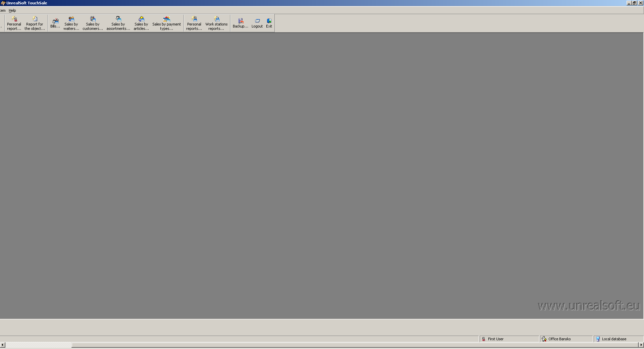Open the Help menu
Image resolution: width=644 pixels, height=349 pixels.
tap(12, 10)
